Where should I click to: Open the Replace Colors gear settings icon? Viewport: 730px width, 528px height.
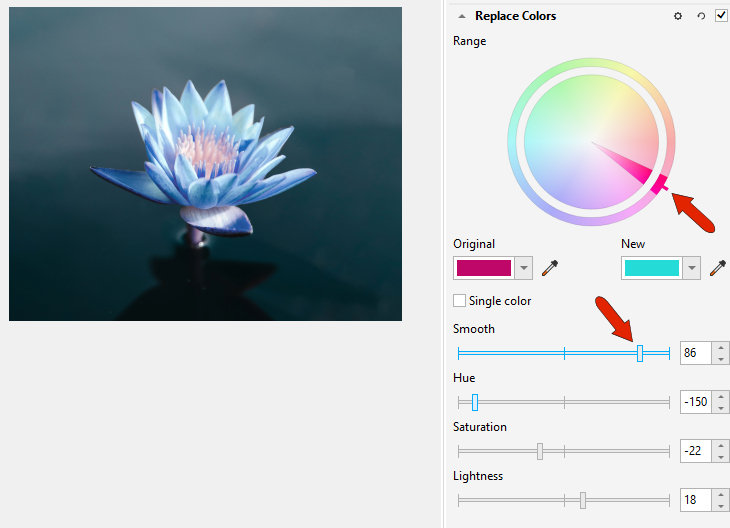tap(678, 16)
